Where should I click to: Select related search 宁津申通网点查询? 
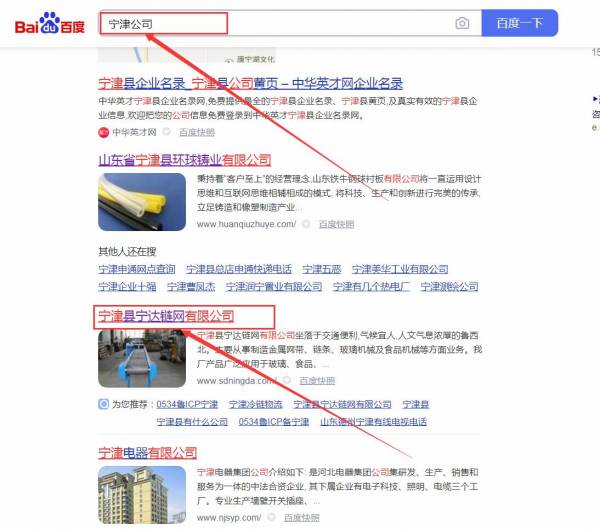coord(137,269)
